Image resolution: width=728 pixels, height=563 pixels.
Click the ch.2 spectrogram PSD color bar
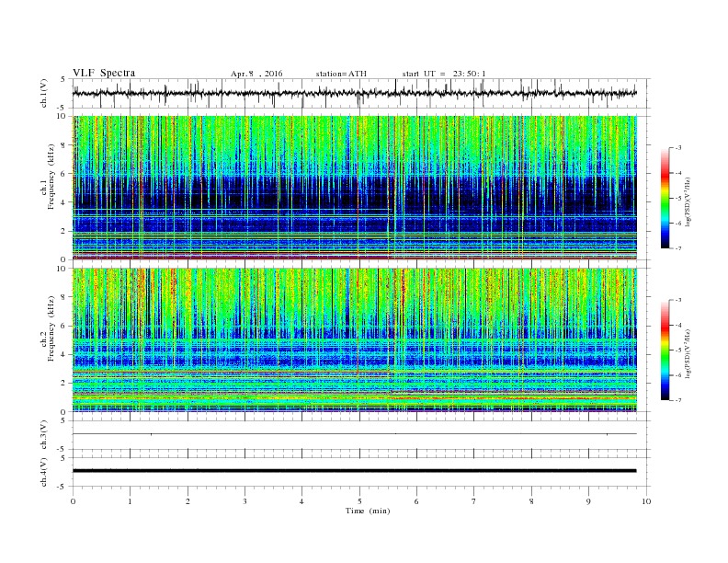coord(665,350)
